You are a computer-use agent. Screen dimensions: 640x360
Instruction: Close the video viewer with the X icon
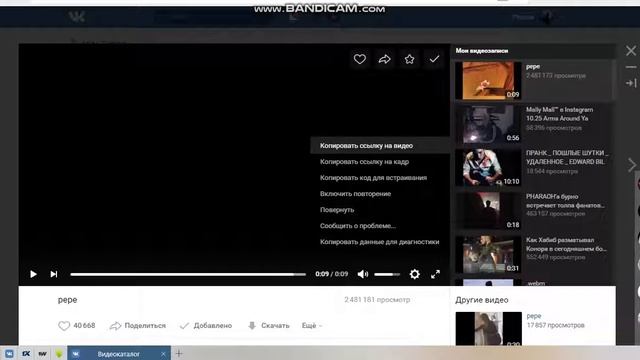631,51
